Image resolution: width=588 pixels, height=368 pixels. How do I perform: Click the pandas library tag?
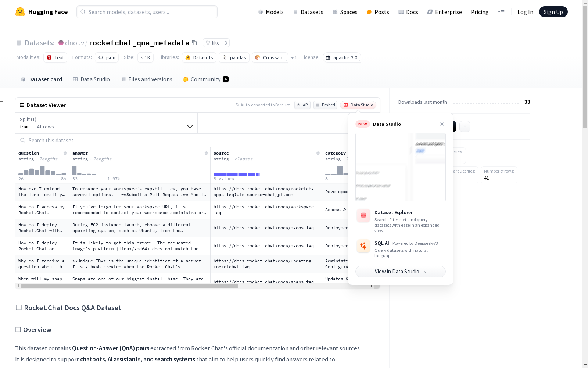[x=234, y=57]
